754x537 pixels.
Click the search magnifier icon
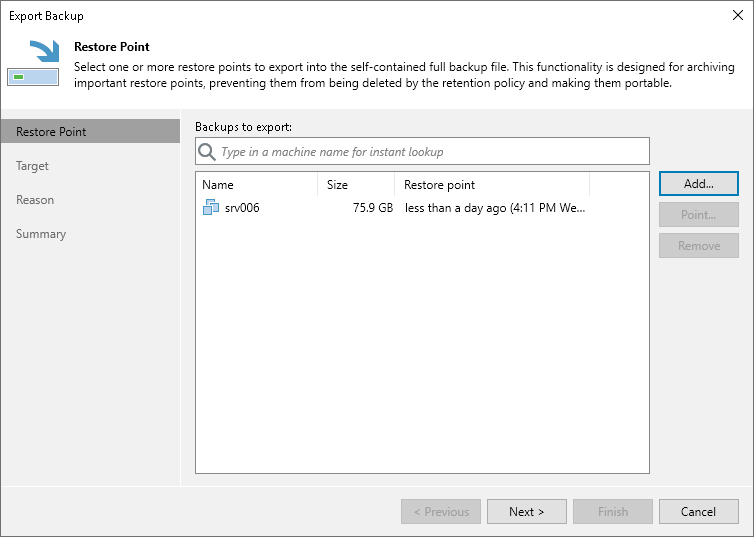tap(207, 152)
